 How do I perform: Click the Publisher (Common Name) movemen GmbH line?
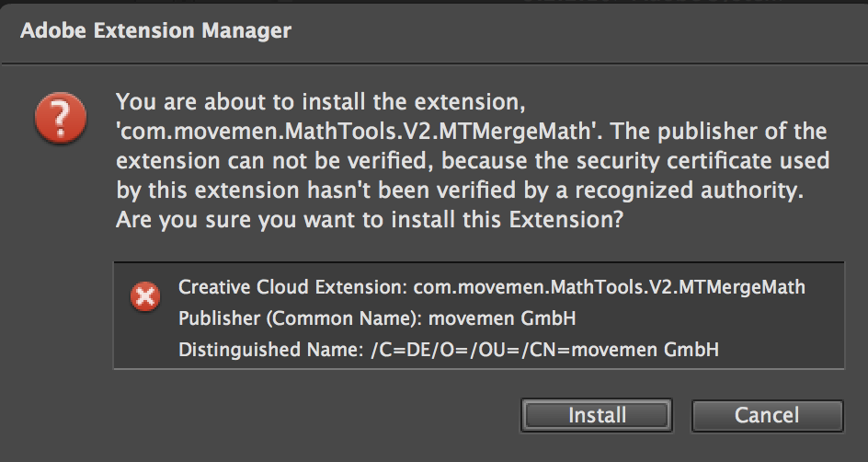click(377, 318)
